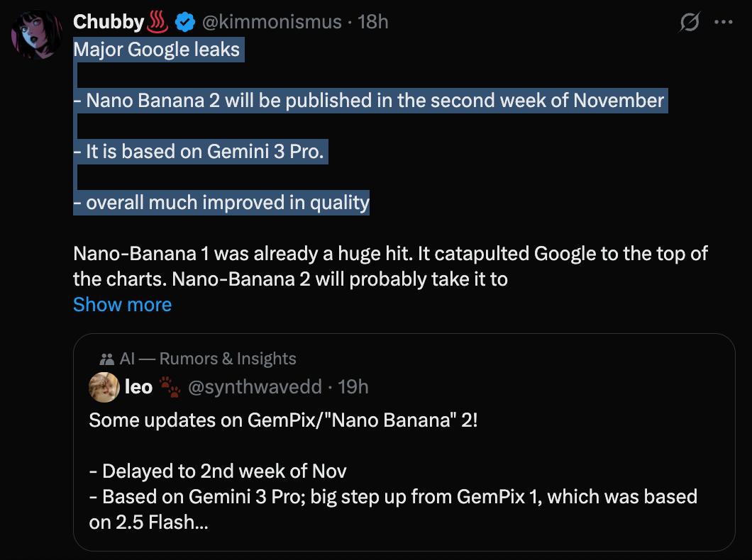Click leo's avatar in the quoted tweet
The image size is (752, 560).
point(103,386)
